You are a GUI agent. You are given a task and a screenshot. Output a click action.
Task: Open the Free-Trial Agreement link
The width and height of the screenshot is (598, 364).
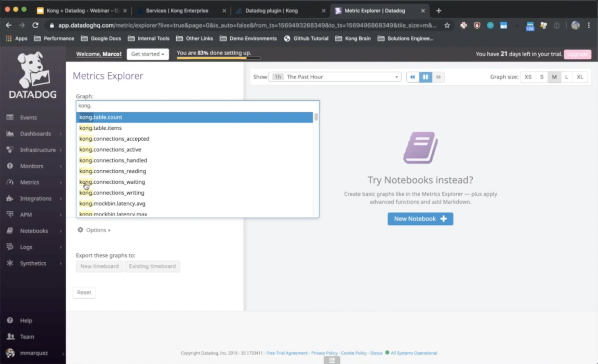click(287, 353)
